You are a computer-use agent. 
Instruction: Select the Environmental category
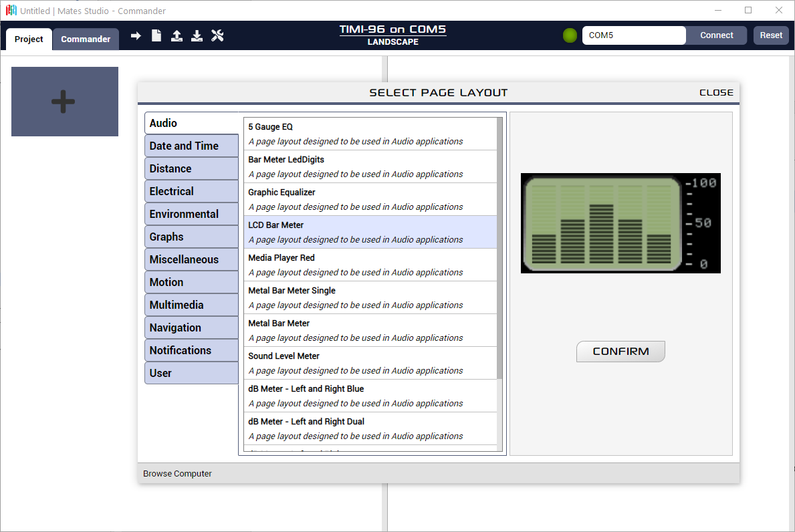[192, 215]
